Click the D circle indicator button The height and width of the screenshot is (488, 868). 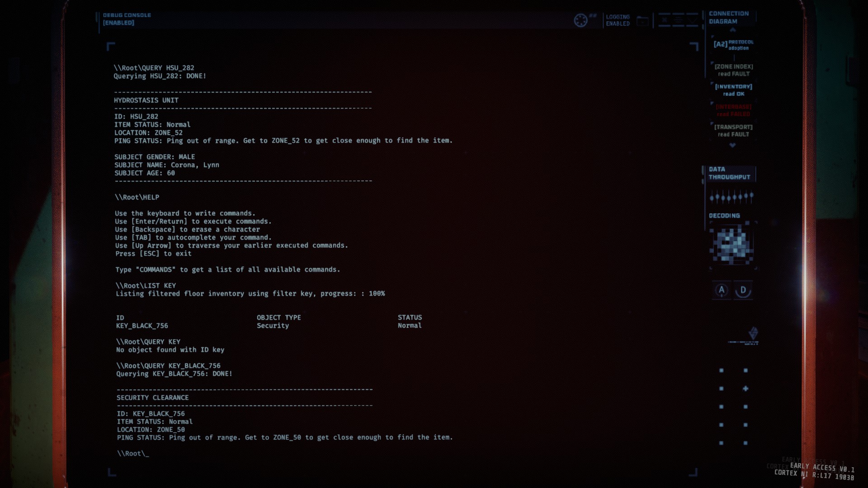click(743, 290)
